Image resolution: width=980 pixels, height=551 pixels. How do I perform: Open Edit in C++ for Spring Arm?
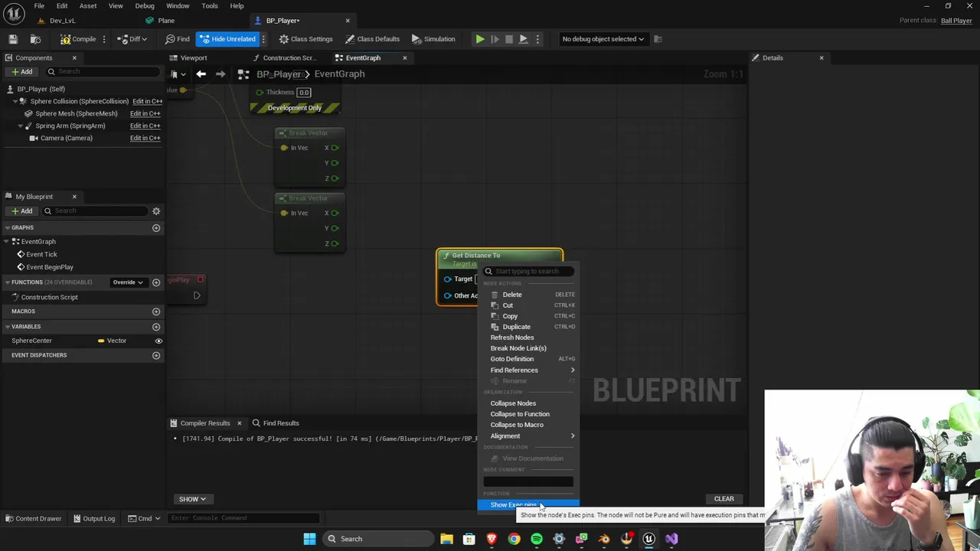[145, 126]
